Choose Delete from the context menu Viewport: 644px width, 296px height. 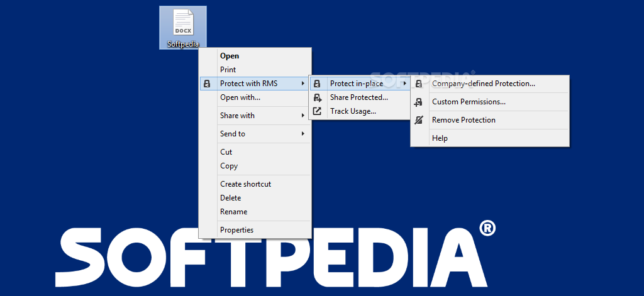coord(255,198)
